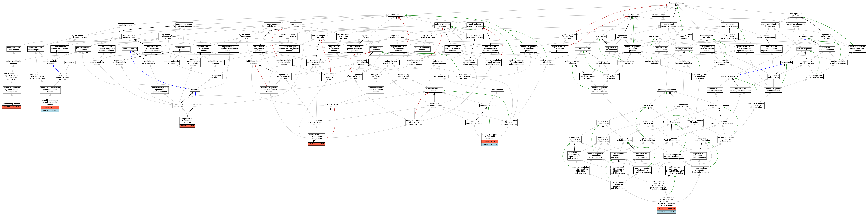Select the 'oxoacid metabolic process' node
The image size is (868, 215).
point(422,49)
